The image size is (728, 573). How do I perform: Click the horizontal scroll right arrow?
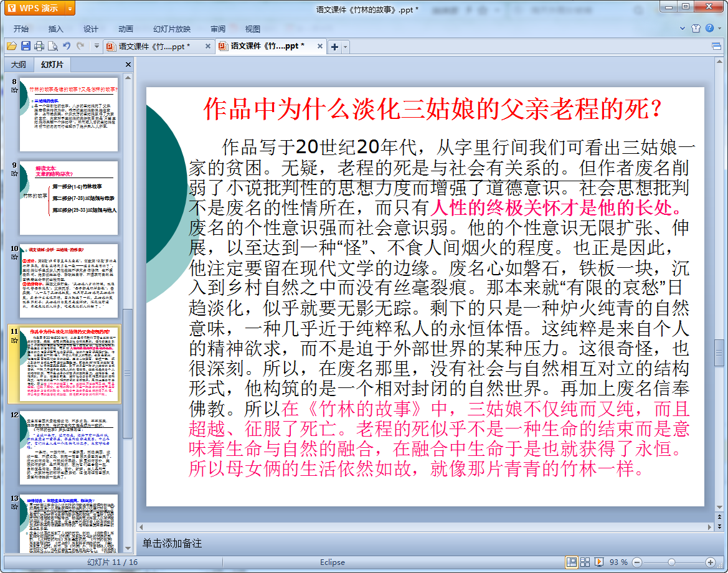pos(709,527)
